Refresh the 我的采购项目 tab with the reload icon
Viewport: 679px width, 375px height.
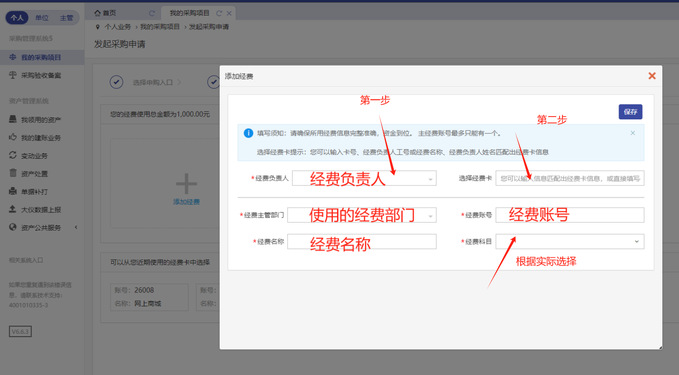click(x=219, y=13)
